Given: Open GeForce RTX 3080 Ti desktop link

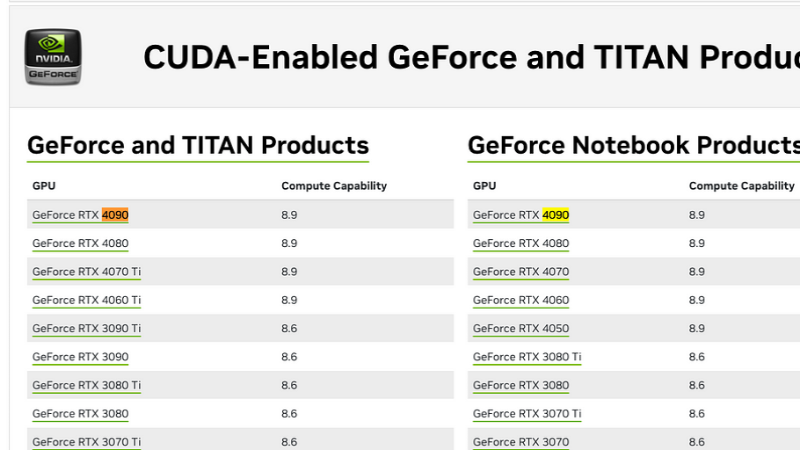Looking at the screenshot, I should point(86,385).
